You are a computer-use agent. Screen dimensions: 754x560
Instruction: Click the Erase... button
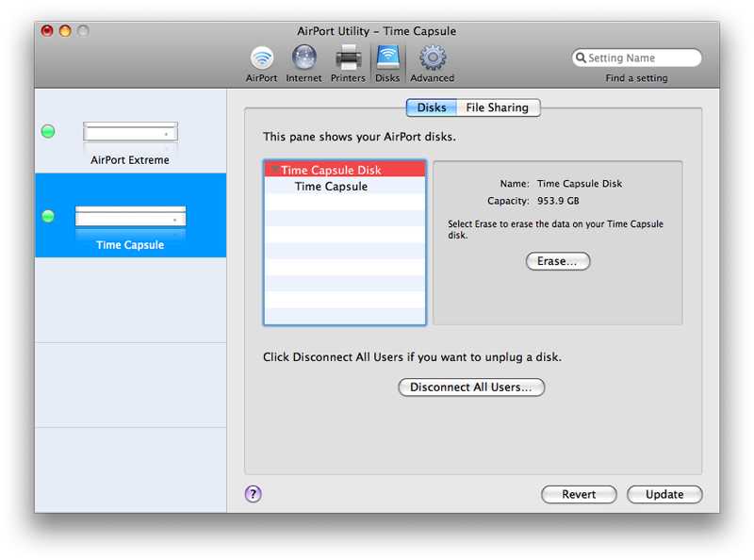coord(558,261)
